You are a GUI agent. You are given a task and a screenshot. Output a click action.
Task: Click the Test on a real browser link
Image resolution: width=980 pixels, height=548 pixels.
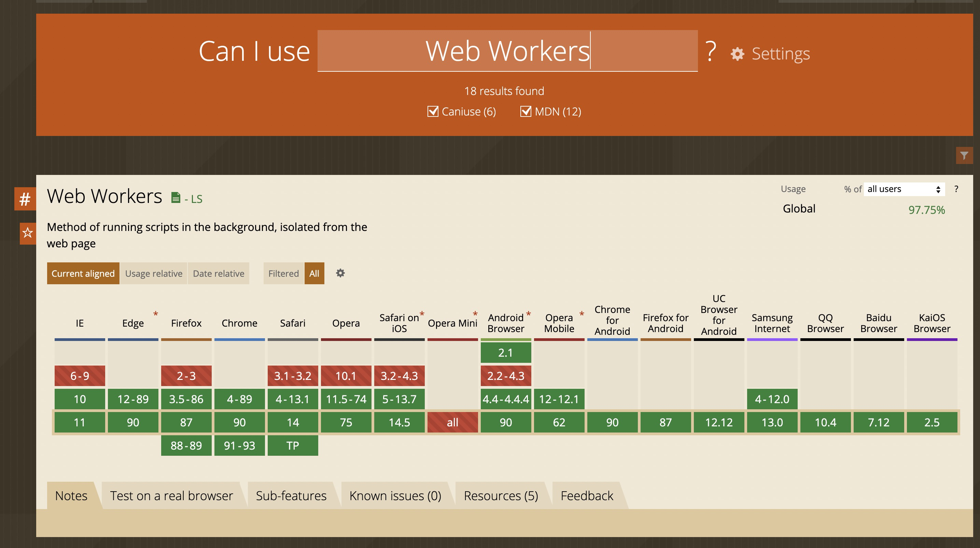pos(171,495)
